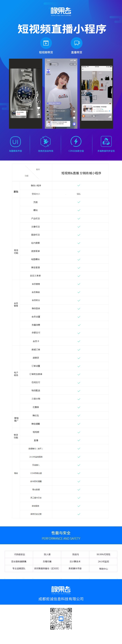Click the 多端数据同步呈现 recycle icon
Screen dimensions: 122x644
[106, 142]
